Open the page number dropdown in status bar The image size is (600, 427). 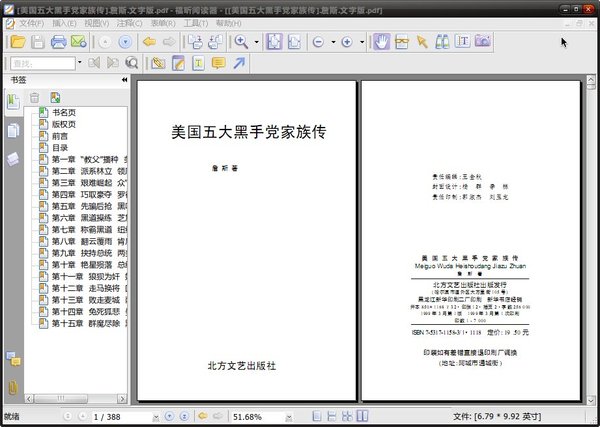(x=156, y=417)
